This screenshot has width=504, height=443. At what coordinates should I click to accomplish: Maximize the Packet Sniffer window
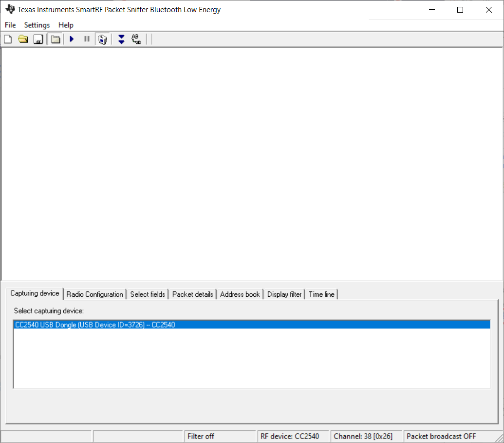tap(460, 10)
